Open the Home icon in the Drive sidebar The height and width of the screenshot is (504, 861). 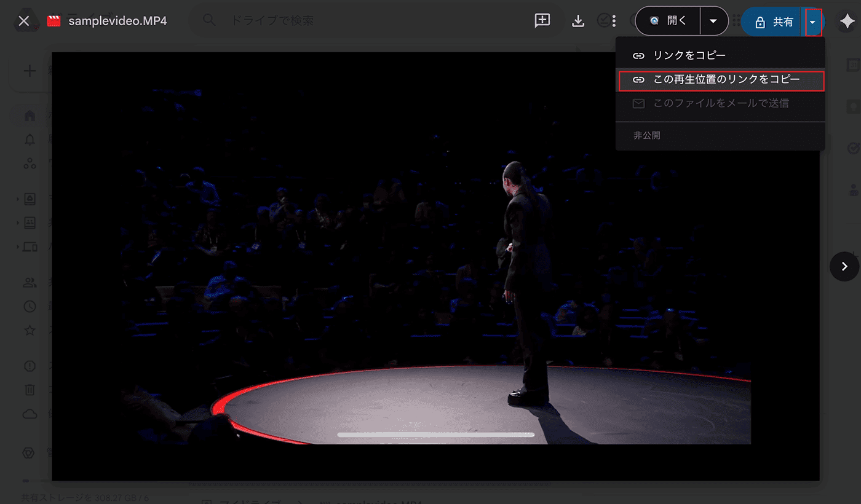point(30,116)
